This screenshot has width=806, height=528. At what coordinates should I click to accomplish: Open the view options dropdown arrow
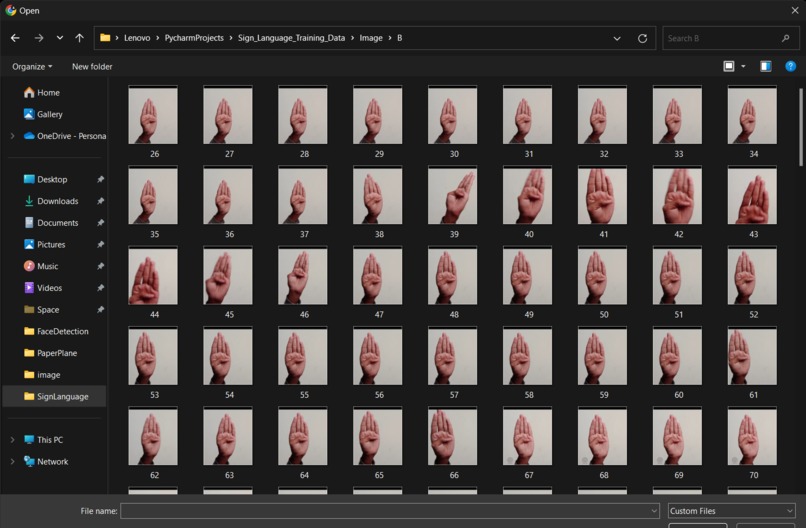tap(743, 66)
